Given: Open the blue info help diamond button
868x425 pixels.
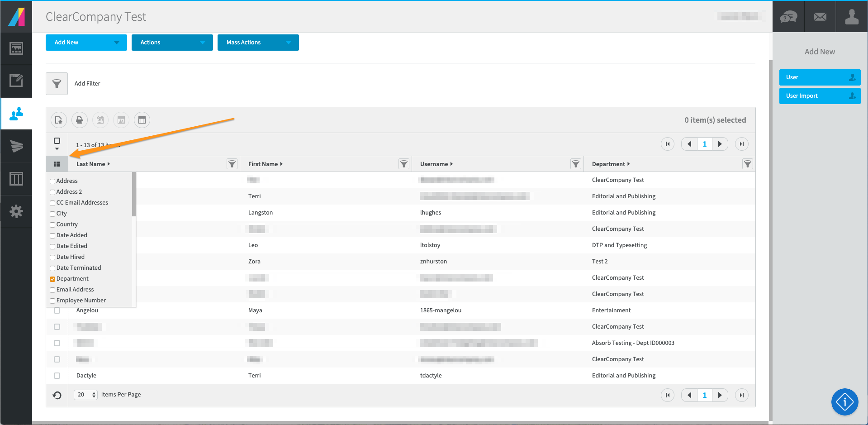Looking at the screenshot, I should (x=844, y=401).
